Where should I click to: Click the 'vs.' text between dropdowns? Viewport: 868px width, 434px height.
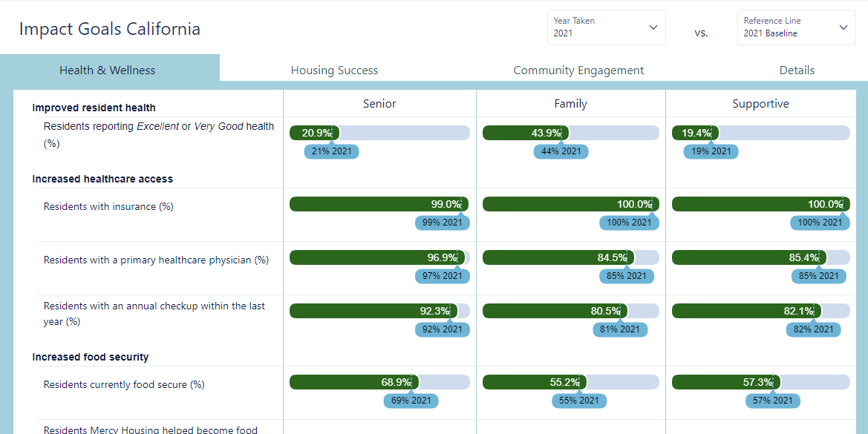pyautogui.click(x=702, y=33)
